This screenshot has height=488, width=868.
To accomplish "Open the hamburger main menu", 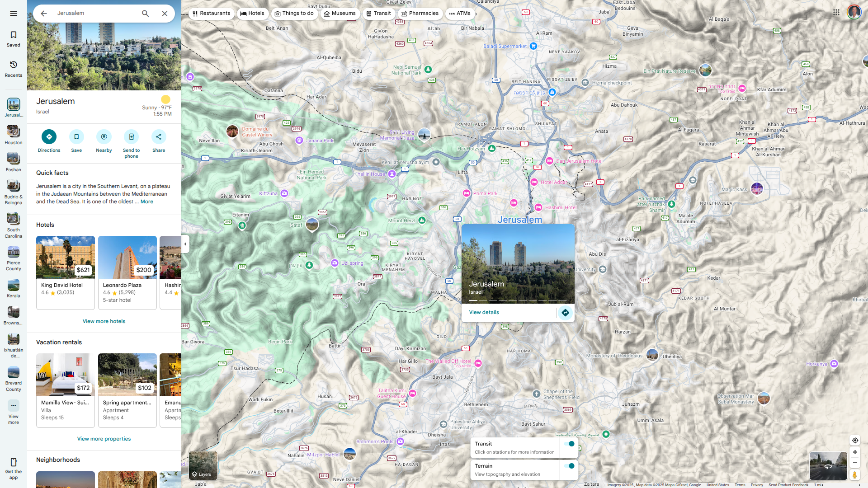I will [14, 14].
